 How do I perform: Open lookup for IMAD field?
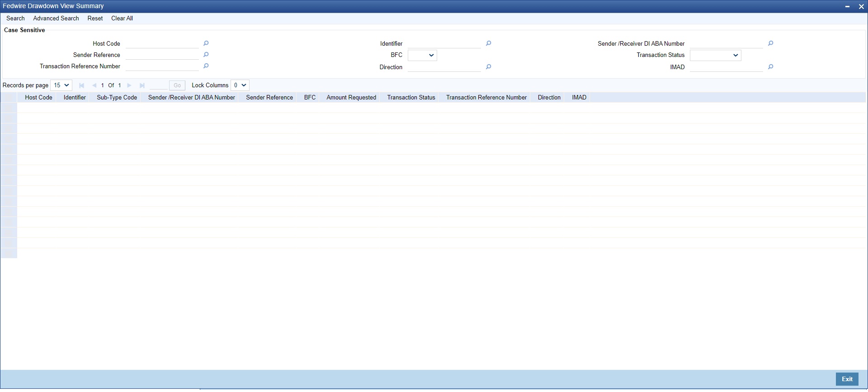[x=771, y=67]
